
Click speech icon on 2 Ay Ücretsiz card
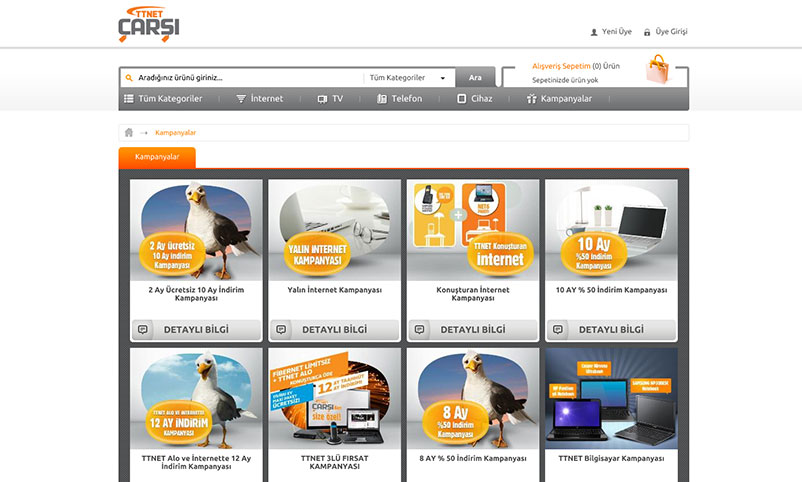(143, 330)
